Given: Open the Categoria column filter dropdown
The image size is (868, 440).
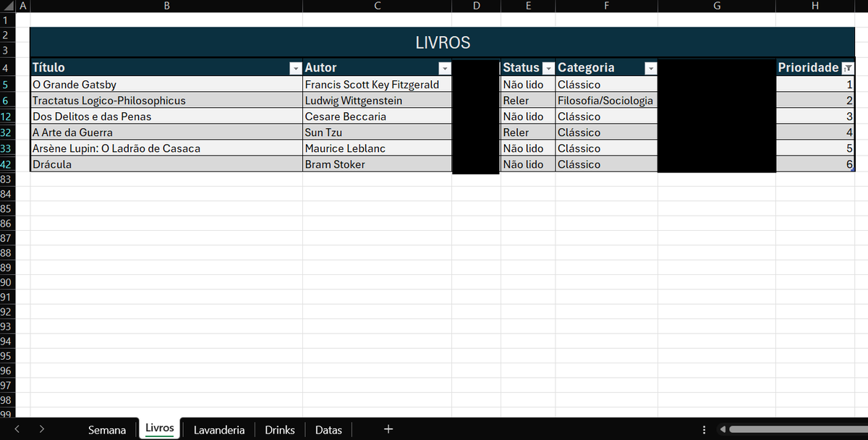Looking at the screenshot, I should pyautogui.click(x=651, y=68).
